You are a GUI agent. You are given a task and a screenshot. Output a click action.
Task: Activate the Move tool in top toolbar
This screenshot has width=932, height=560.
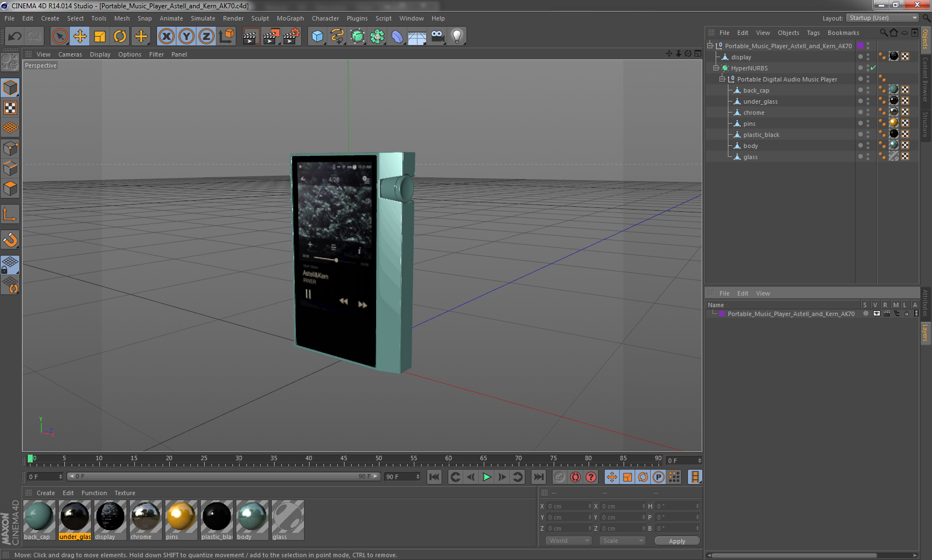click(x=80, y=37)
